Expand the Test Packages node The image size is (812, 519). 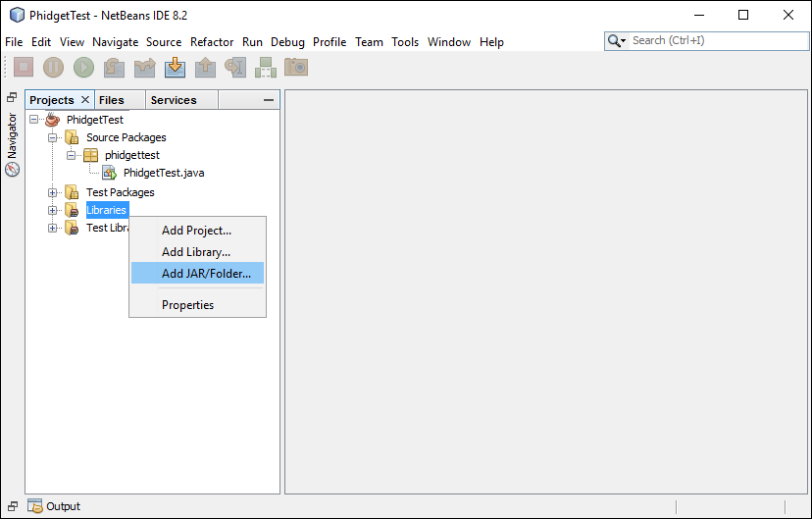click(x=52, y=192)
